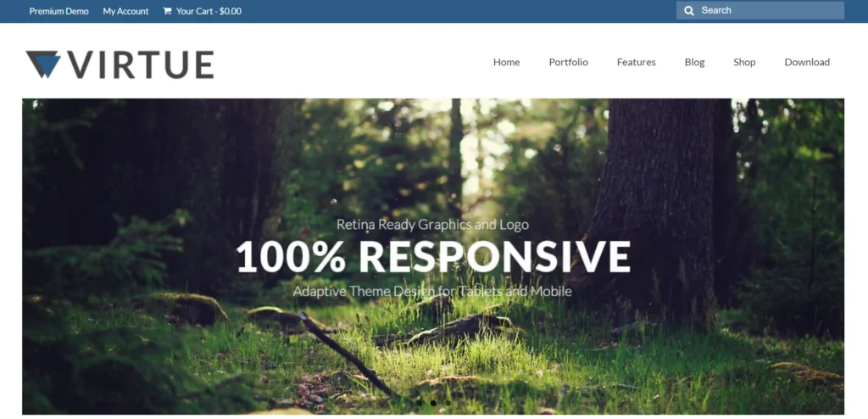
Task: Click the Retina Ready Graphics caption
Action: pyautogui.click(x=432, y=225)
